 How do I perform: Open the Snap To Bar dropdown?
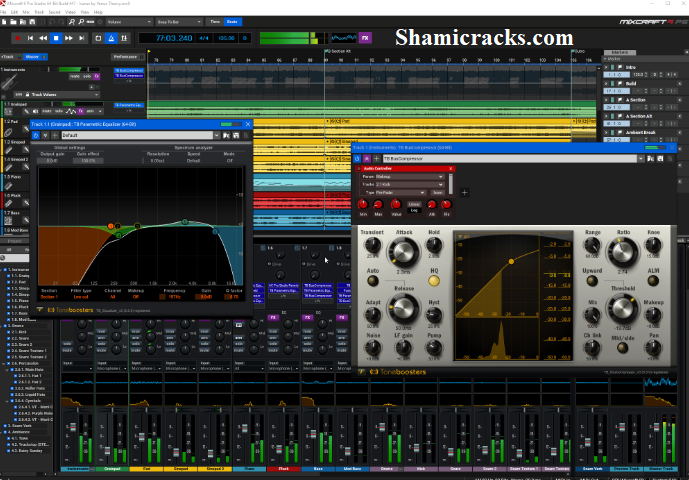(179, 22)
